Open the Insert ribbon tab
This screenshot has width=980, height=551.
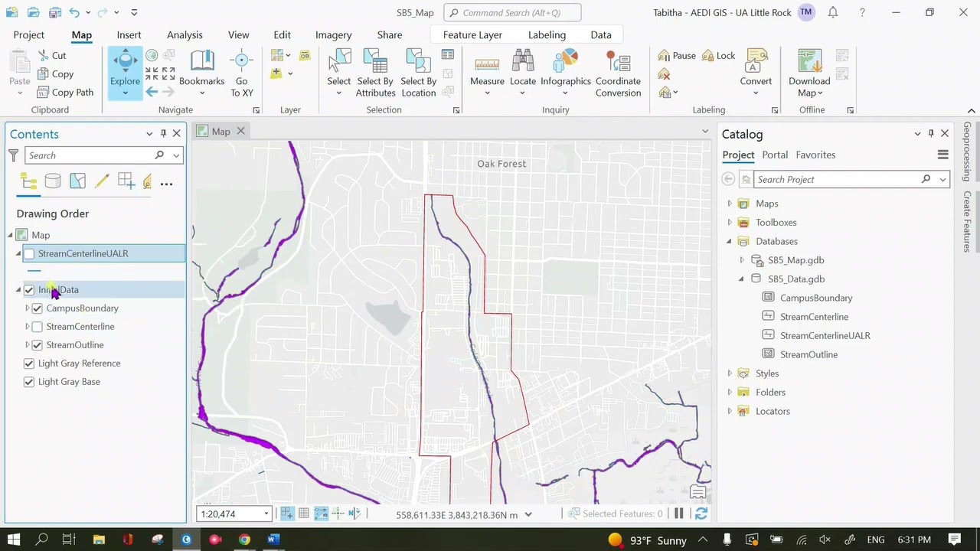pos(129,34)
